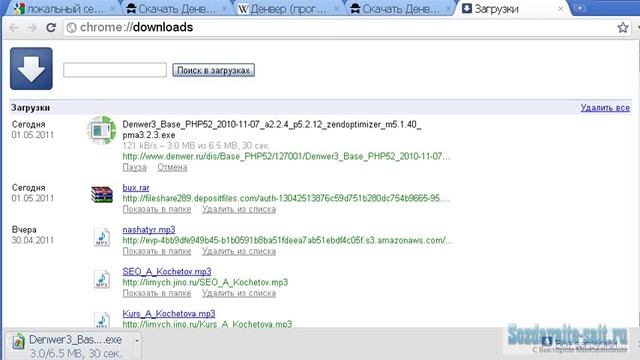640x360 pixels.
Task: Click the Загрузки section heading
Action: pyautogui.click(x=31, y=108)
